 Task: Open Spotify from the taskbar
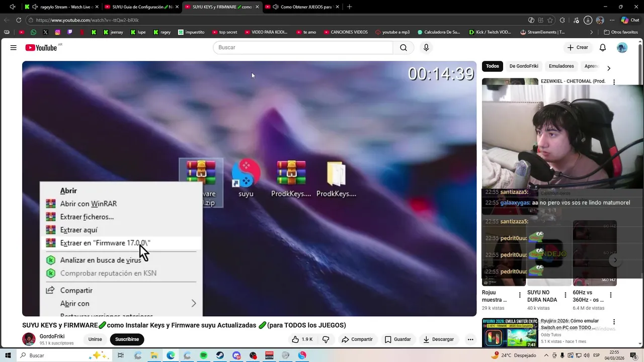[x=203, y=355]
